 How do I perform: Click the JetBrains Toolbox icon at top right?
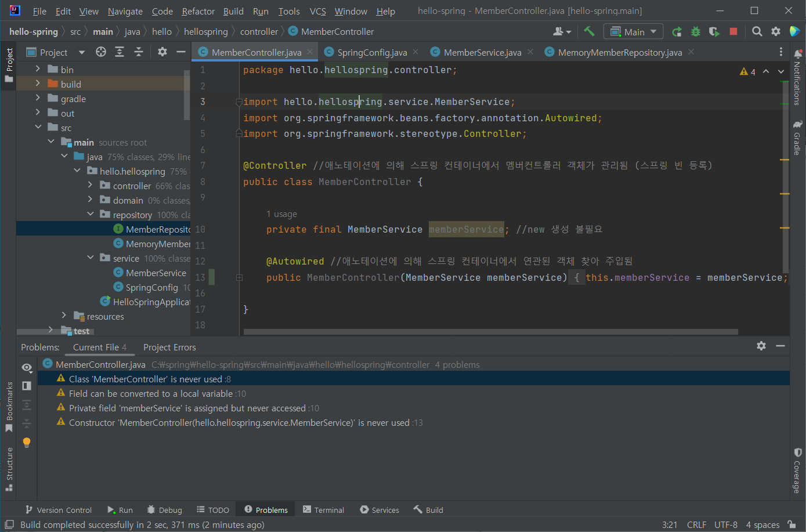pyautogui.click(x=794, y=31)
